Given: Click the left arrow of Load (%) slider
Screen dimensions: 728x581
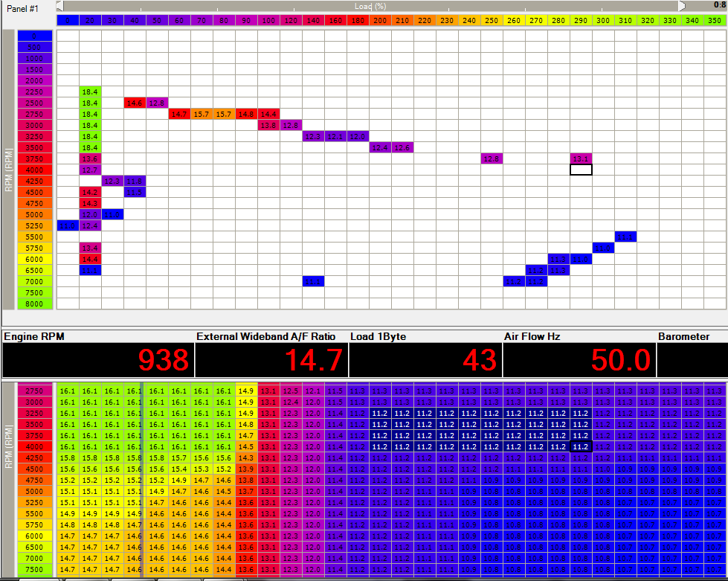Looking at the screenshot, I should tap(59, 6).
